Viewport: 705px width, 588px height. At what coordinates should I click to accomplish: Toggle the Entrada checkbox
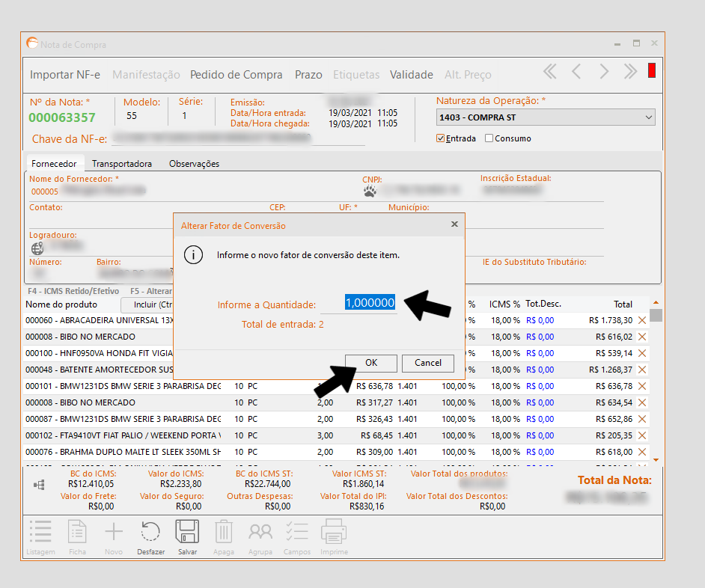pos(441,138)
